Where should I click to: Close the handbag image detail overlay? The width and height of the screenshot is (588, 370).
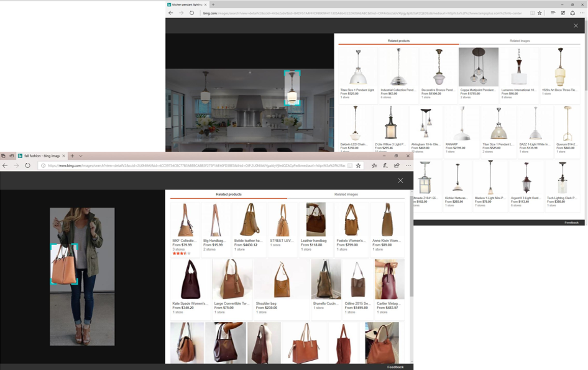click(x=400, y=180)
